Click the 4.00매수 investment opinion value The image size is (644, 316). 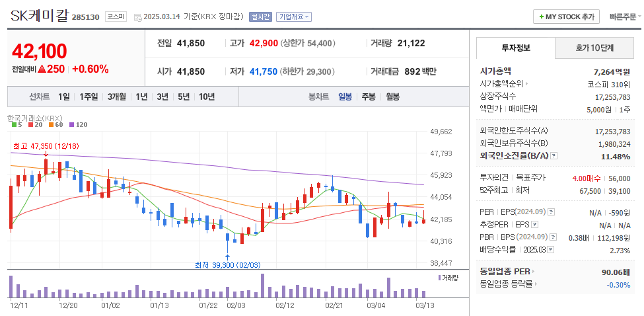586,178
